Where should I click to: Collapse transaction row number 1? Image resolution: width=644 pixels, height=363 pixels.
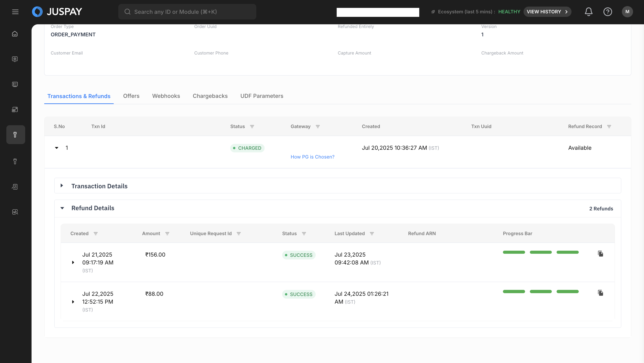(x=57, y=148)
